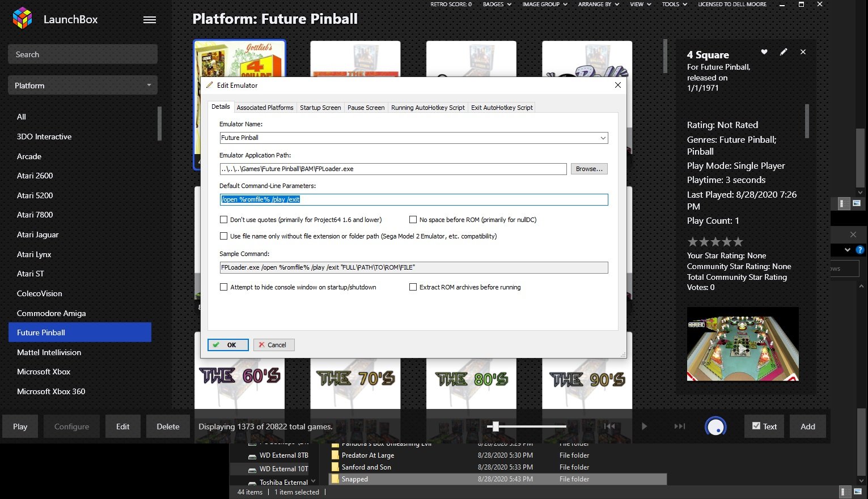Click the LaunchBox cube logo

tap(22, 19)
